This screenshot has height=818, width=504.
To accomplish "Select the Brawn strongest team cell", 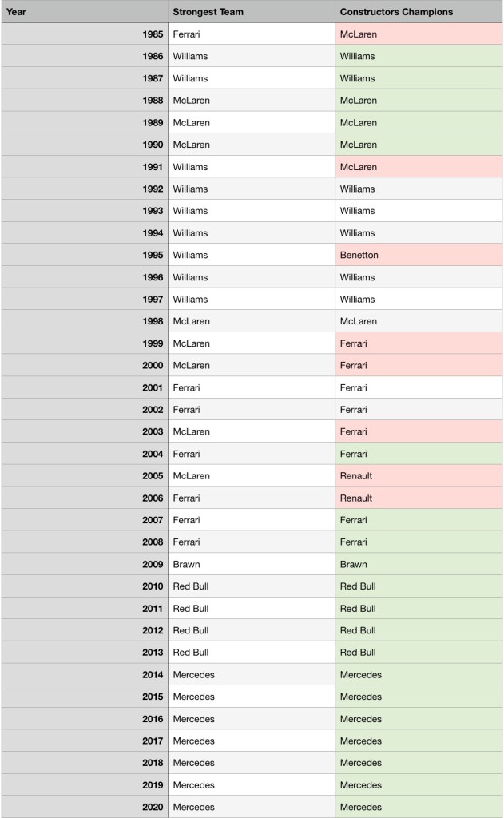I will (251, 564).
